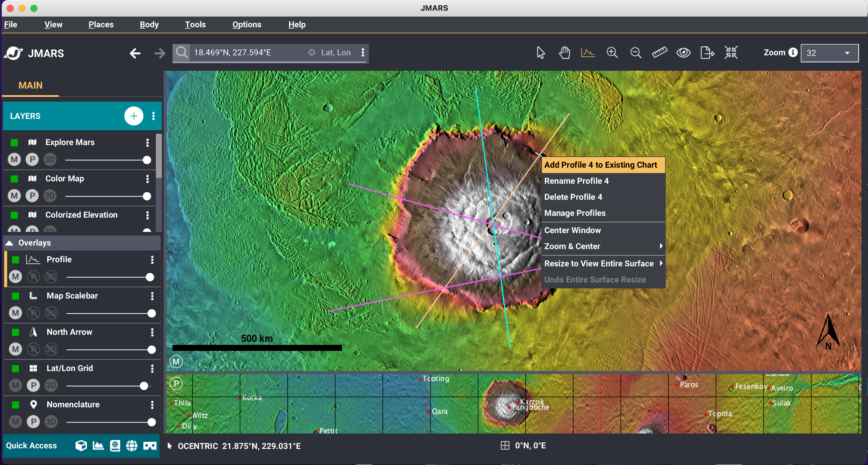Expand Resize to View Entire Surface submenu

click(x=603, y=264)
